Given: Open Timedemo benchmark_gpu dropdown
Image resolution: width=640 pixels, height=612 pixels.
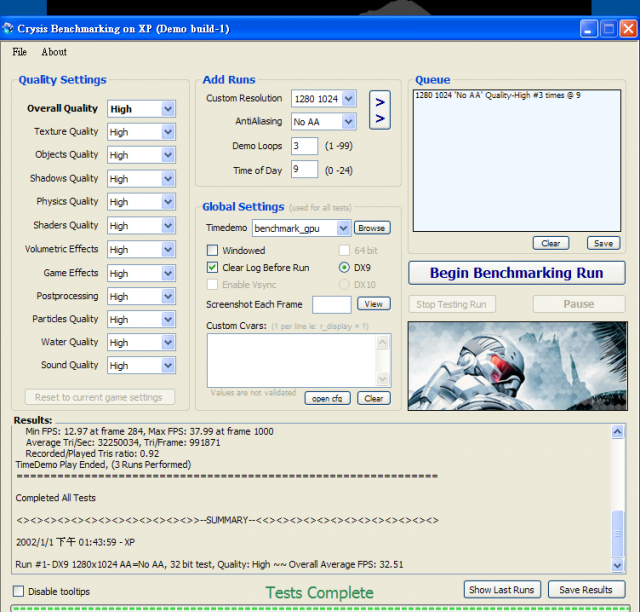Looking at the screenshot, I should [x=343, y=228].
